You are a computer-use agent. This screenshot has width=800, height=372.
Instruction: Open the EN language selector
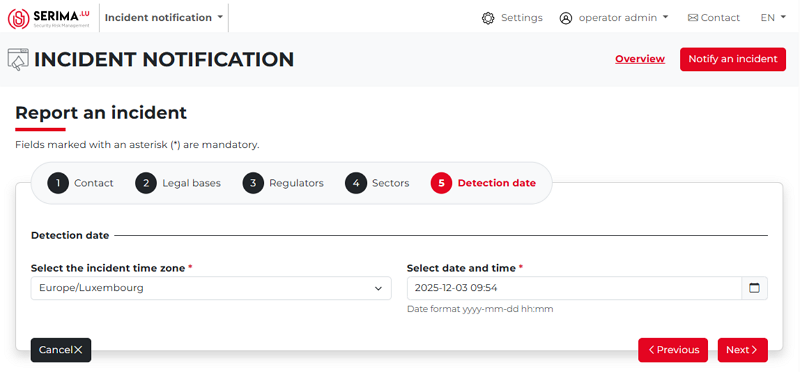click(x=773, y=18)
